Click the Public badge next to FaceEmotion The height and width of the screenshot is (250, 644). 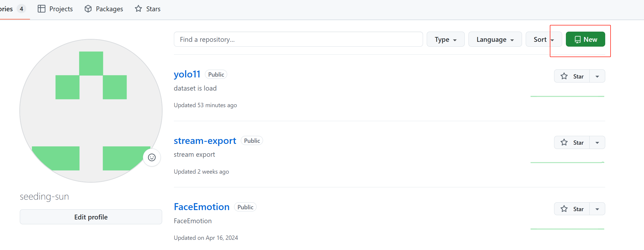tap(245, 207)
